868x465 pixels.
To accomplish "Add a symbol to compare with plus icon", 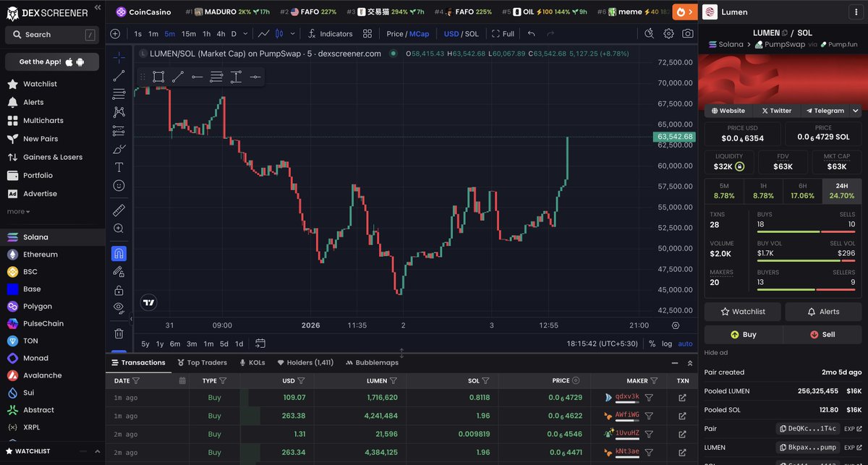I will coord(115,33).
